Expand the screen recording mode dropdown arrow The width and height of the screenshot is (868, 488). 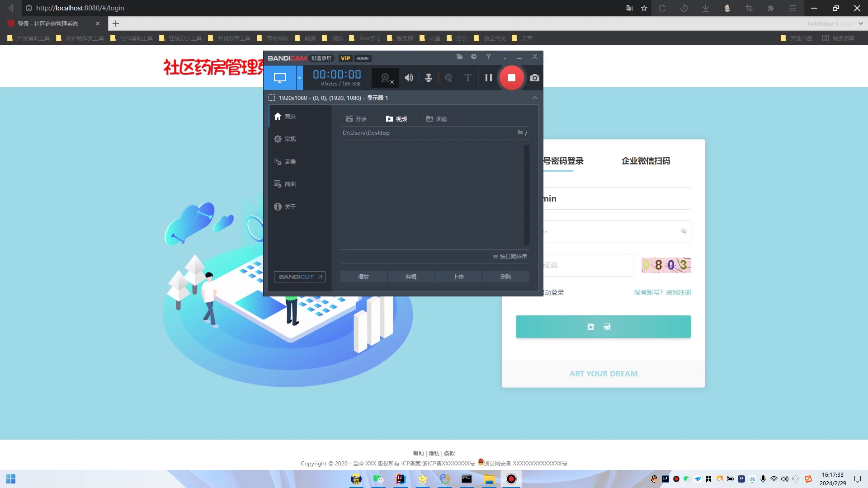[x=299, y=78]
